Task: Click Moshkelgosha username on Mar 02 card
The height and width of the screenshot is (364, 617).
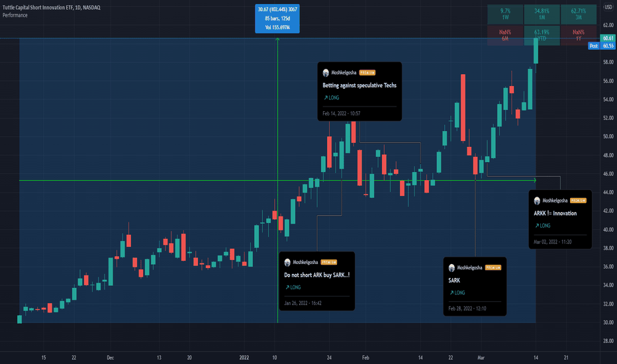Action: pyautogui.click(x=555, y=201)
